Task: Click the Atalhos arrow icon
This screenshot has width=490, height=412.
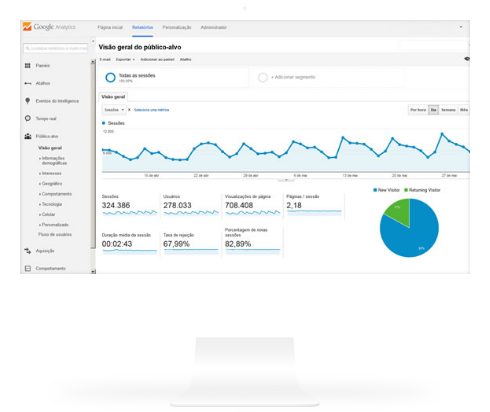Action: (28, 83)
